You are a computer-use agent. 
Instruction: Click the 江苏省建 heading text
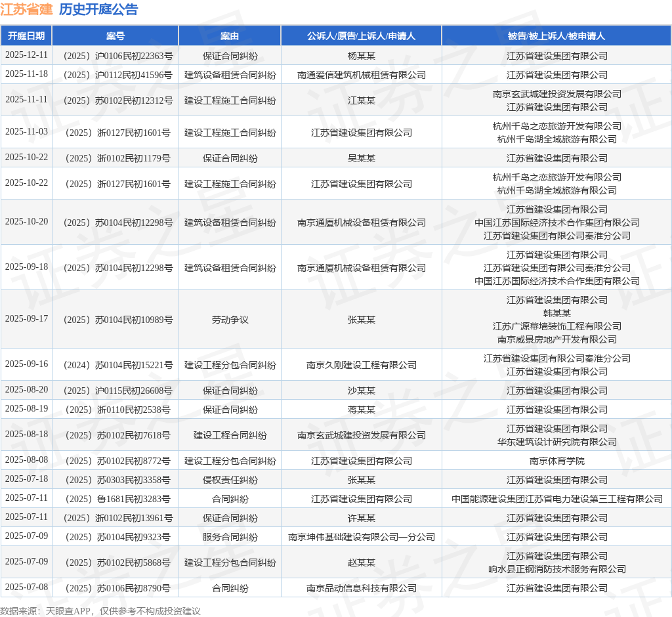(26, 9)
